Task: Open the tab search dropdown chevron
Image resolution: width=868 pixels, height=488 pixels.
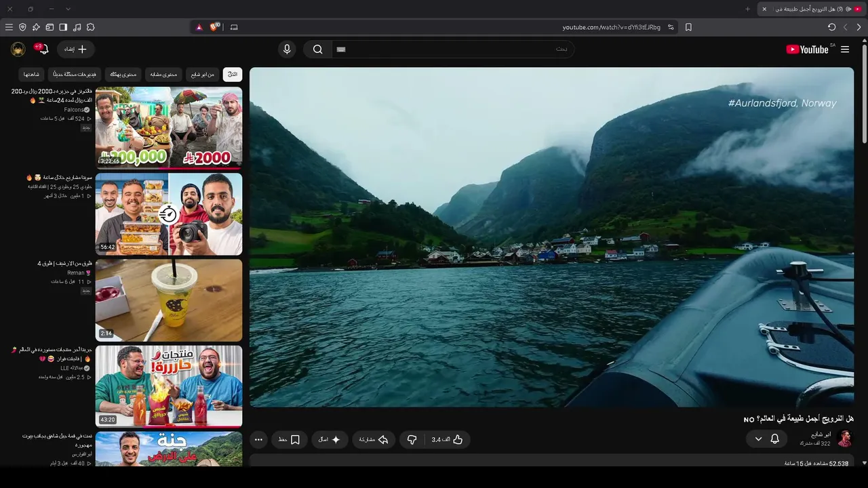Action: [68, 9]
